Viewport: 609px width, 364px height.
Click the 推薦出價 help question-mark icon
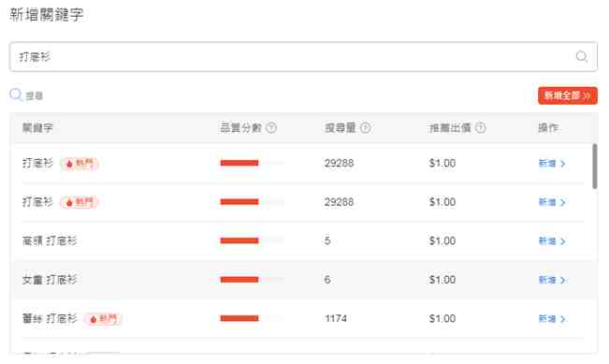[481, 128]
